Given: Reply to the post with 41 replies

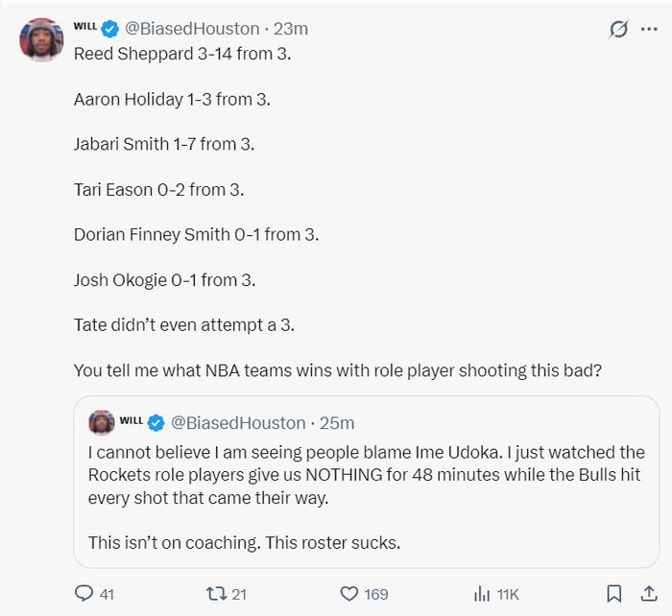Looking at the screenshot, I should point(85,594).
